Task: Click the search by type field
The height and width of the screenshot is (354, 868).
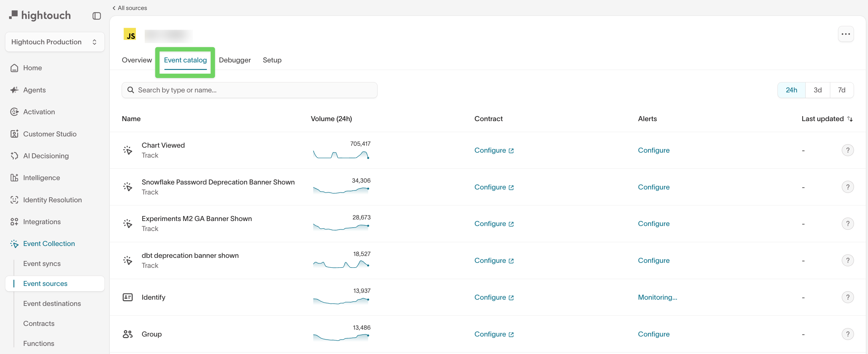Action: [x=249, y=90]
